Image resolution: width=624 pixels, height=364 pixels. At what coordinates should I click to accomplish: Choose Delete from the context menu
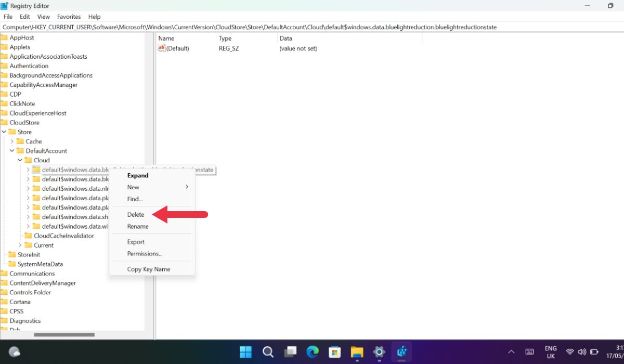coord(135,214)
